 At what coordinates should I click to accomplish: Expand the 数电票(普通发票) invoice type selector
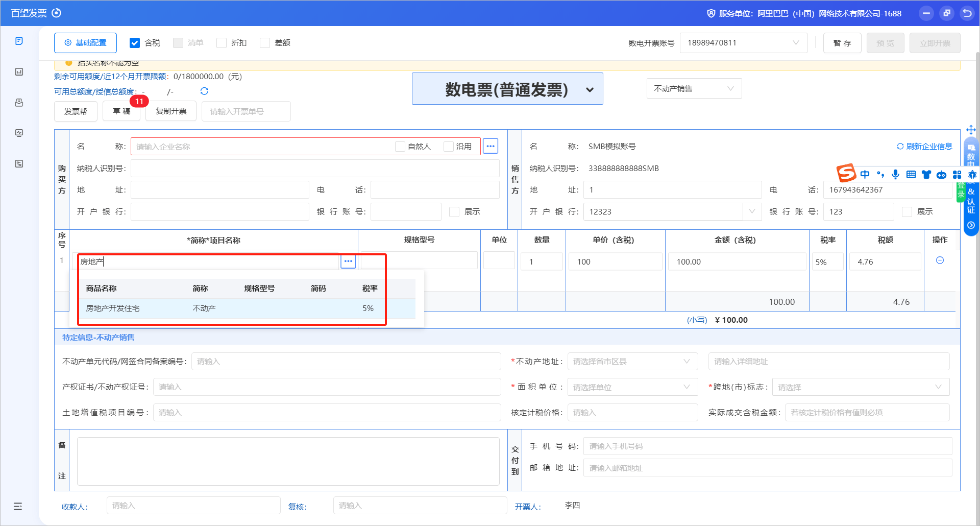tap(507, 89)
